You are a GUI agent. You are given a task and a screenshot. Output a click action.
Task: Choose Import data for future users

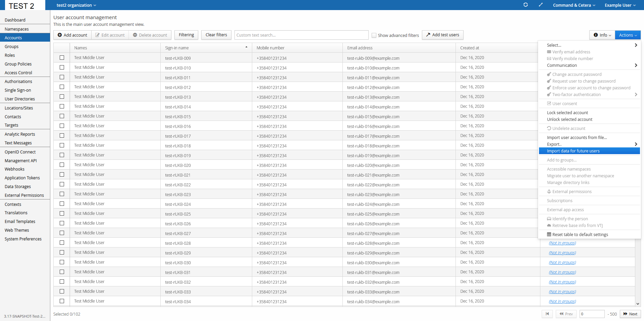tap(573, 151)
